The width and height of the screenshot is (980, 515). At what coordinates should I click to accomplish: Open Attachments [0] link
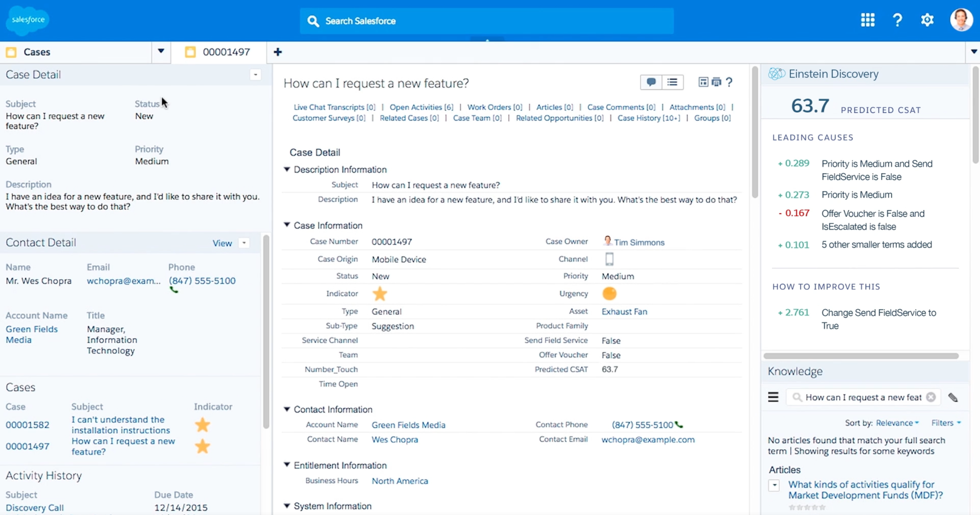[x=697, y=107]
